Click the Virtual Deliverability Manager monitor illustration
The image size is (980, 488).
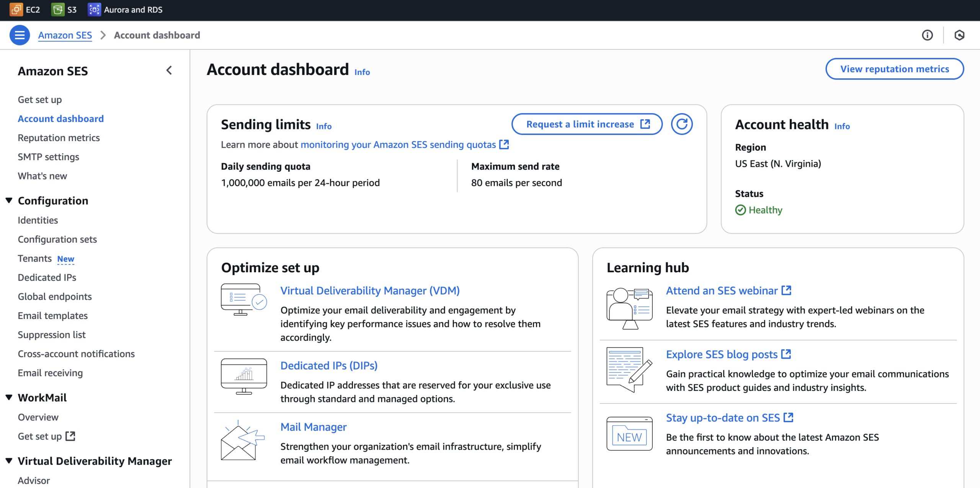pyautogui.click(x=244, y=299)
